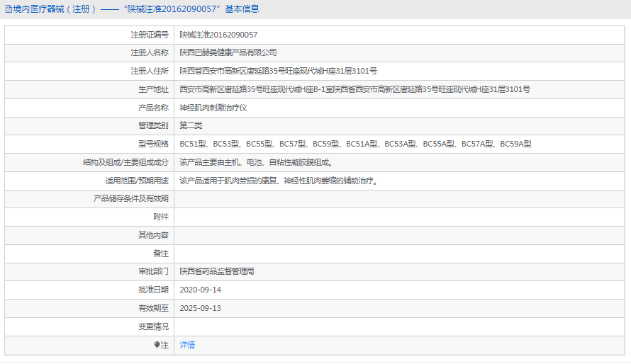The height and width of the screenshot is (364, 631).
Task: Click the 有效期至 label
Action: click(x=153, y=308)
